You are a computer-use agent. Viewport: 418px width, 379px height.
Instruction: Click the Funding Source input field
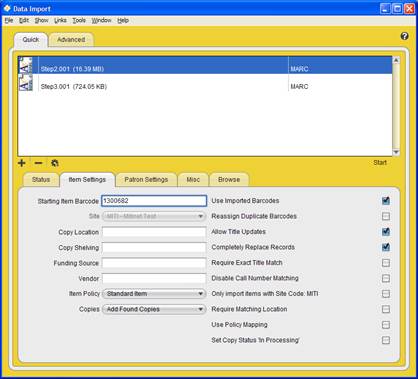(x=154, y=263)
